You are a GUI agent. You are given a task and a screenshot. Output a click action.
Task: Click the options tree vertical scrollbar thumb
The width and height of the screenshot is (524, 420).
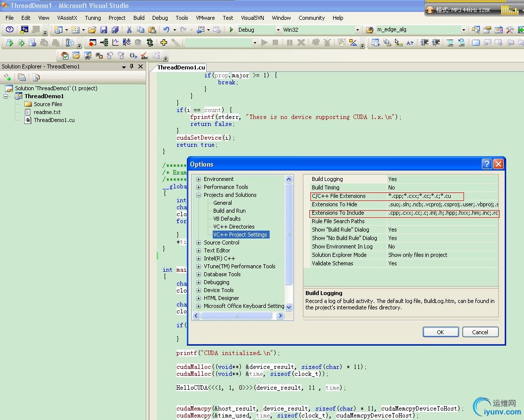289,234
